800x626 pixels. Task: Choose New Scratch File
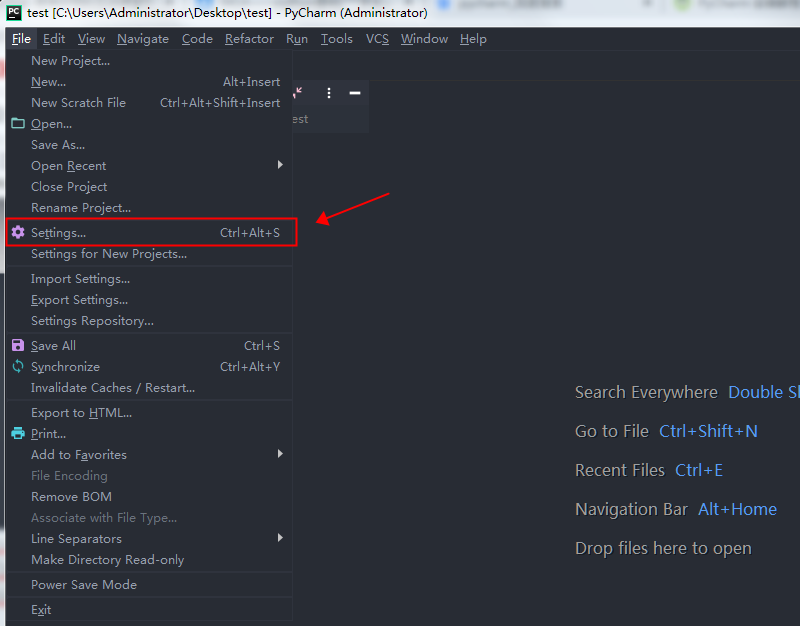pos(149,103)
